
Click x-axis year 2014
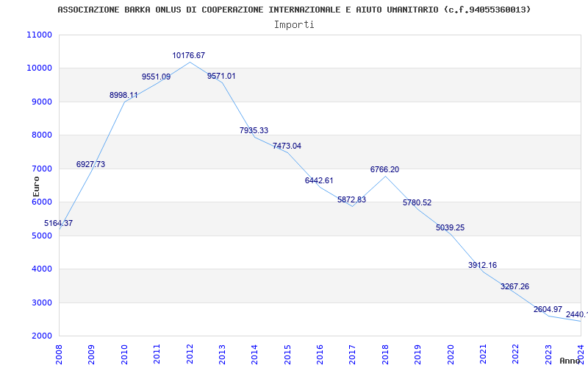click(x=254, y=354)
